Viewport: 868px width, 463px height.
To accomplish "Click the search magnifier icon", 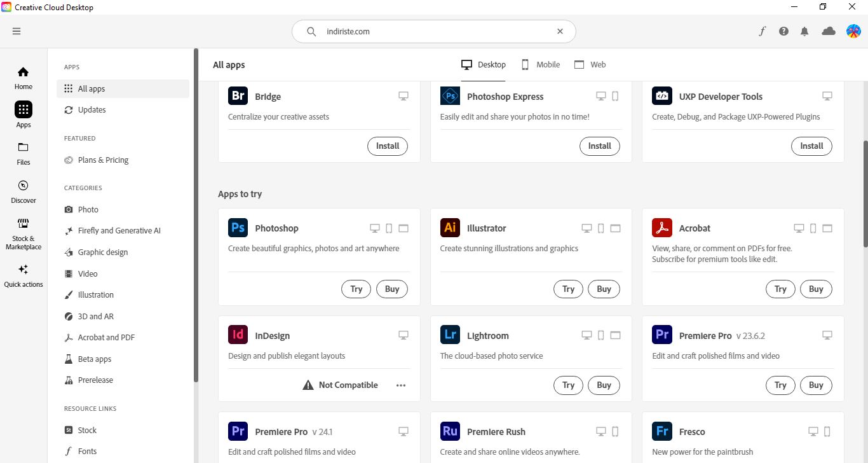I will pos(311,31).
